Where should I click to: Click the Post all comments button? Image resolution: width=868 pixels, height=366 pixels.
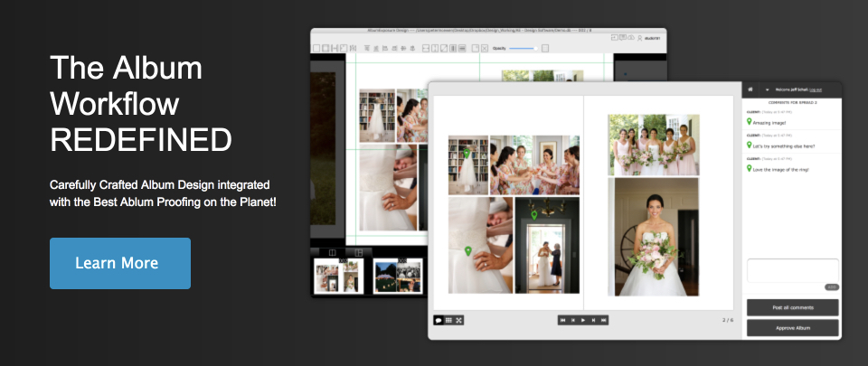pos(792,307)
